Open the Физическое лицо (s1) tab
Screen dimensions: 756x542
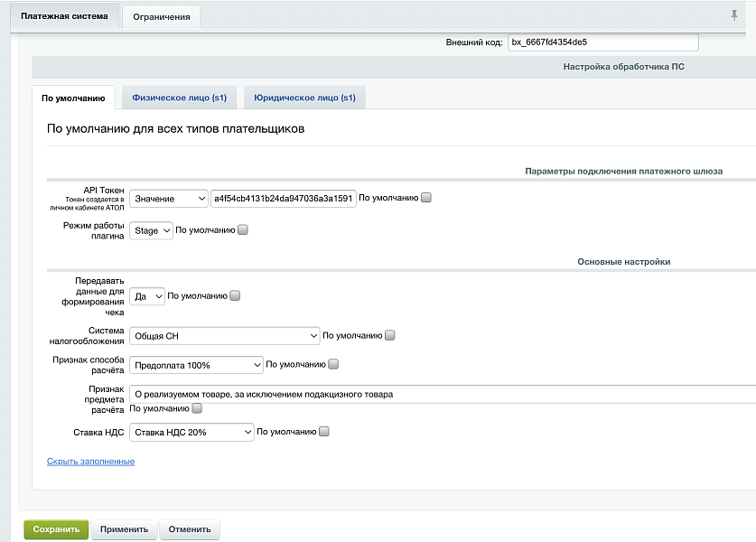pos(179,98)
